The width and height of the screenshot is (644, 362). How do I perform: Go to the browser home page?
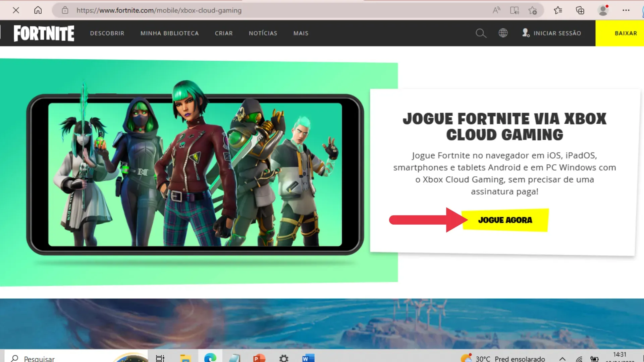(38, 10)
